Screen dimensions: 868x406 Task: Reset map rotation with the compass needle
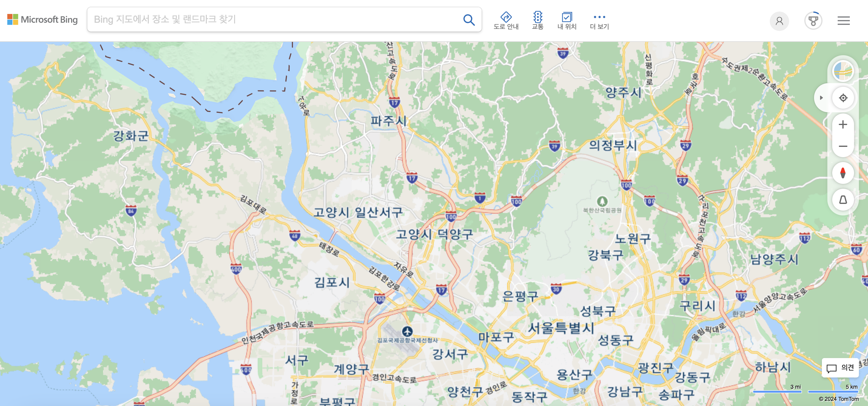843,173
